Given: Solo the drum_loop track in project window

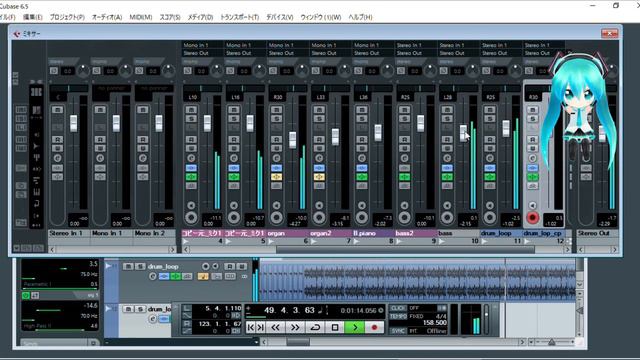Looking at the screenshot, I should (x=140, y=267).
